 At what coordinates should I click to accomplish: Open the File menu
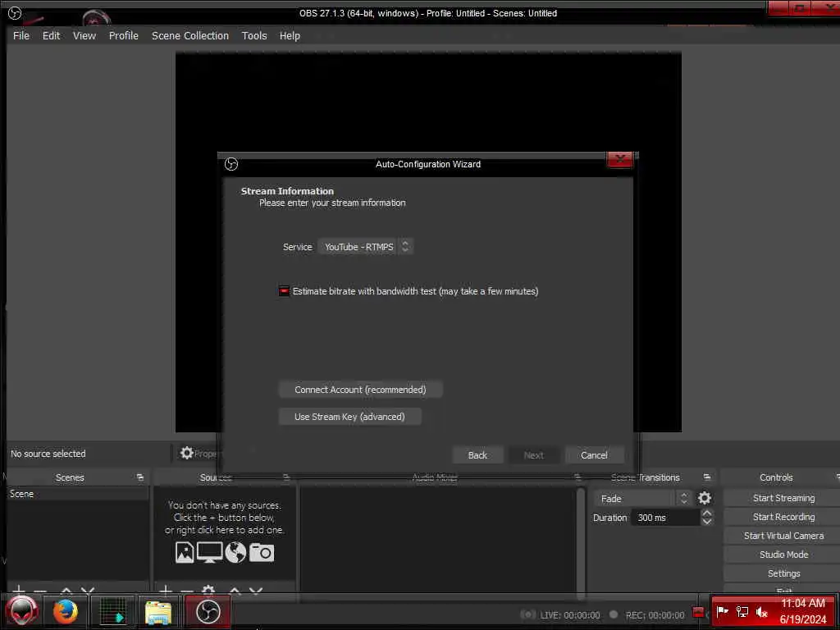[21, 35]
